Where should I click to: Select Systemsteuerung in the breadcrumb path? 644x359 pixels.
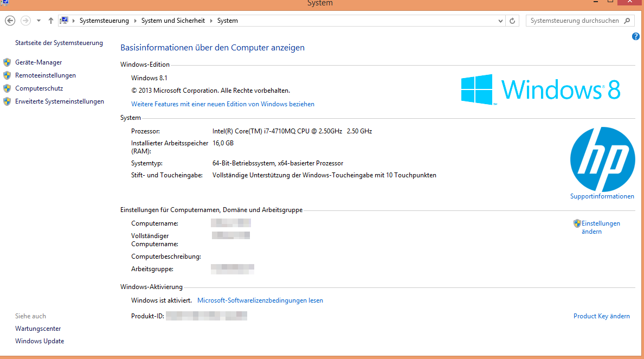coord(104,21)
